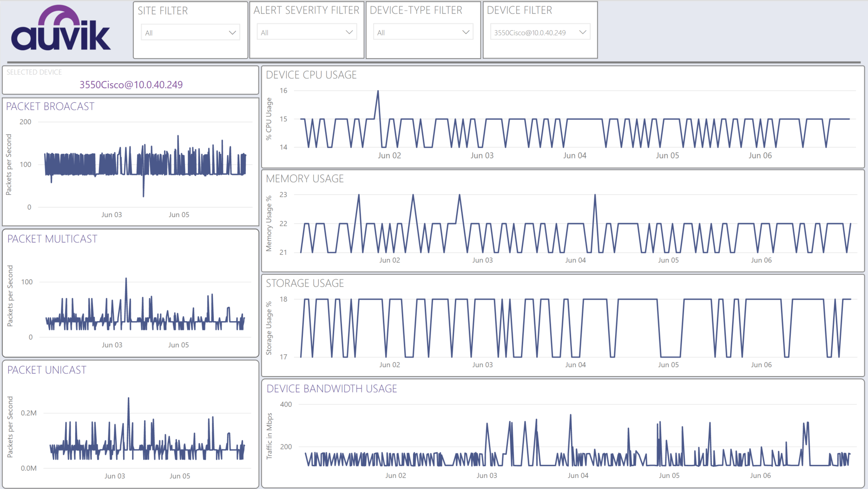Image resolution: width=868 pixels, height=489 pixels.
Task: Click the SELECTED DEVICE label
Action: (x=34, y=72)
